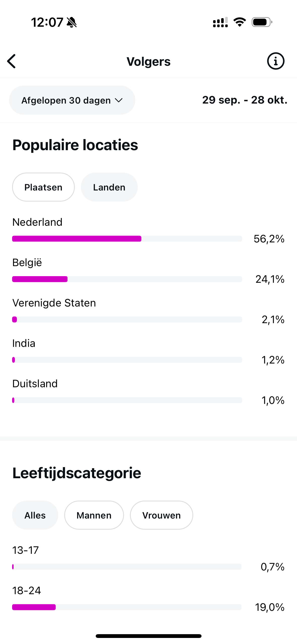Image resolution: width=297 pixels, height=644 pixels.
Task: Open the info icon in header
Action: point(276,61)
